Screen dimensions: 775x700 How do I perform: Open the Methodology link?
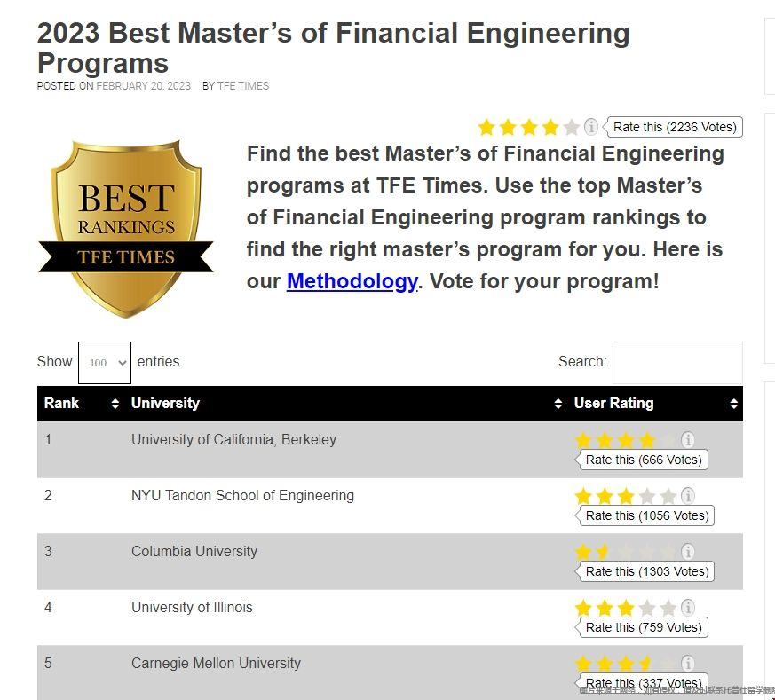click(x=352, y=281)
